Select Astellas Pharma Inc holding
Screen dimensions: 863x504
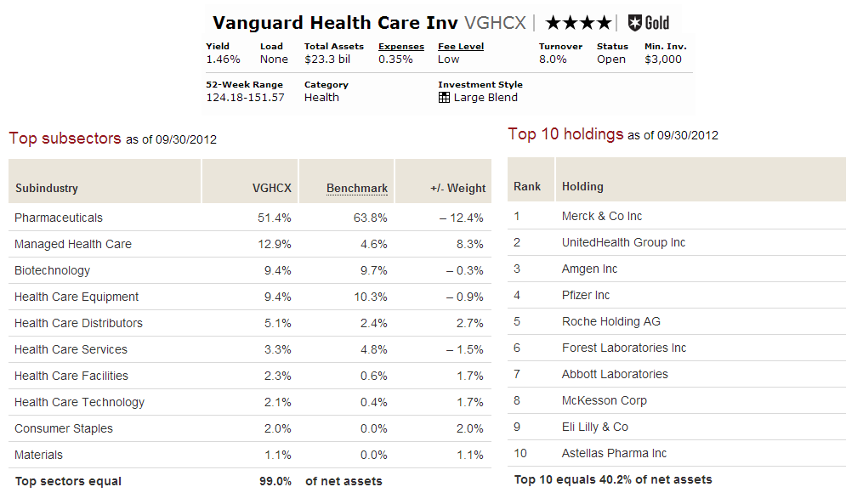(614, 453)
